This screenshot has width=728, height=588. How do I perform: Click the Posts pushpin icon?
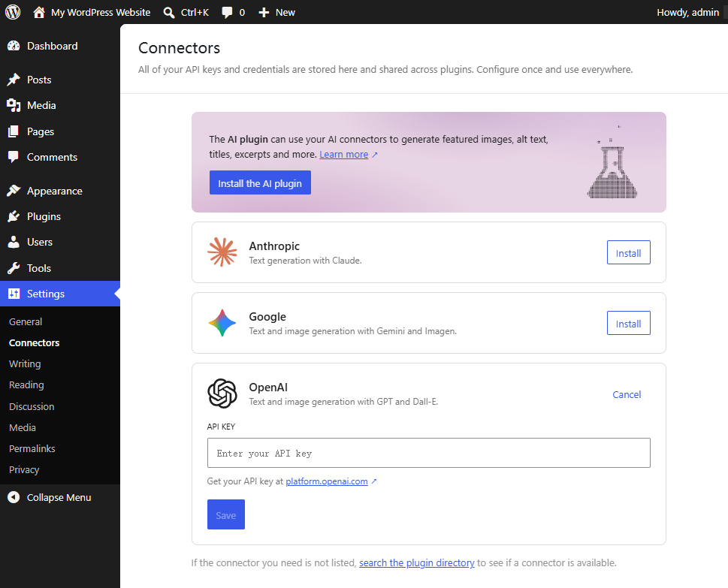click(x=14, y=80)
